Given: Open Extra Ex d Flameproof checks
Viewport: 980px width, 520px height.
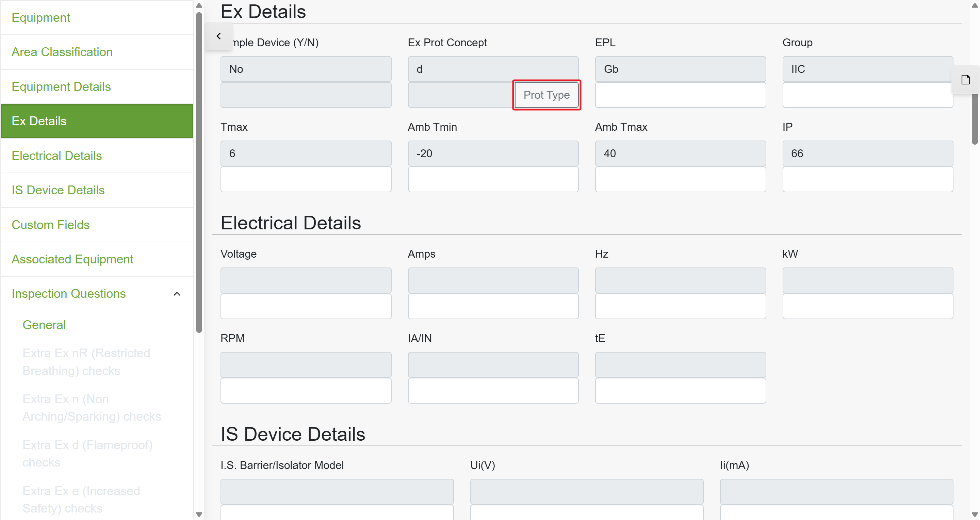Looking at the screenshot, I should point(87,453).
